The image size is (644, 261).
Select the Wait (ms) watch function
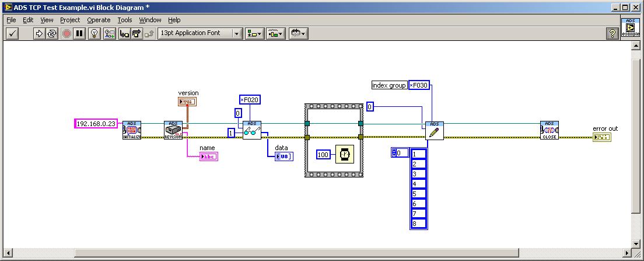coord(345,154)
